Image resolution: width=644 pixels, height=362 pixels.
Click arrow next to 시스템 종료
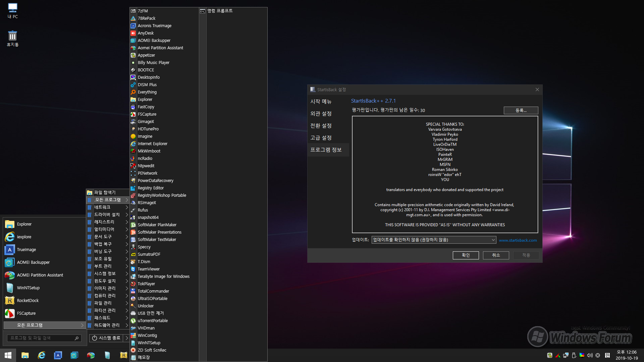(127, 338)
